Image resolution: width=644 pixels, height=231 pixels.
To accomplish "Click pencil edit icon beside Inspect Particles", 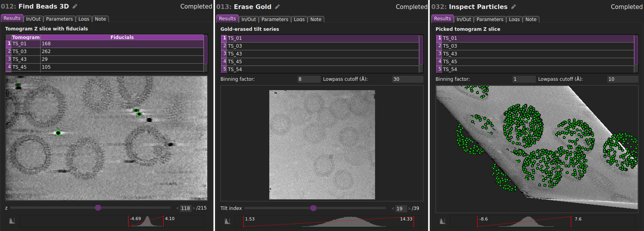I will coord(513,7).
